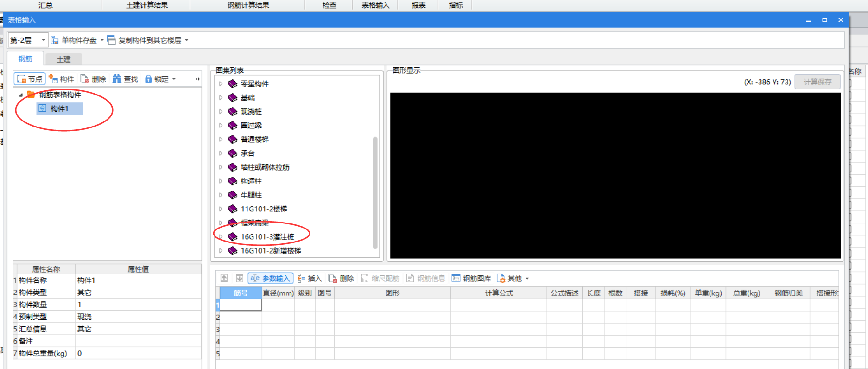868x369 pixels.
Task: Expand the 零星构件 atlas entry
Action: (x=221, y=84)
